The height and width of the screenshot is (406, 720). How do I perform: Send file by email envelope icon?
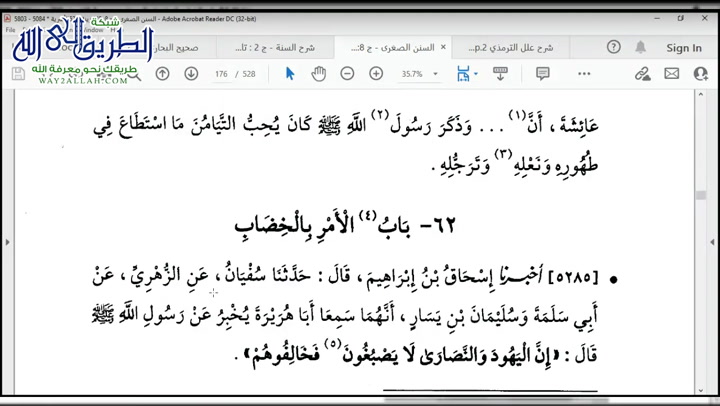671,73
